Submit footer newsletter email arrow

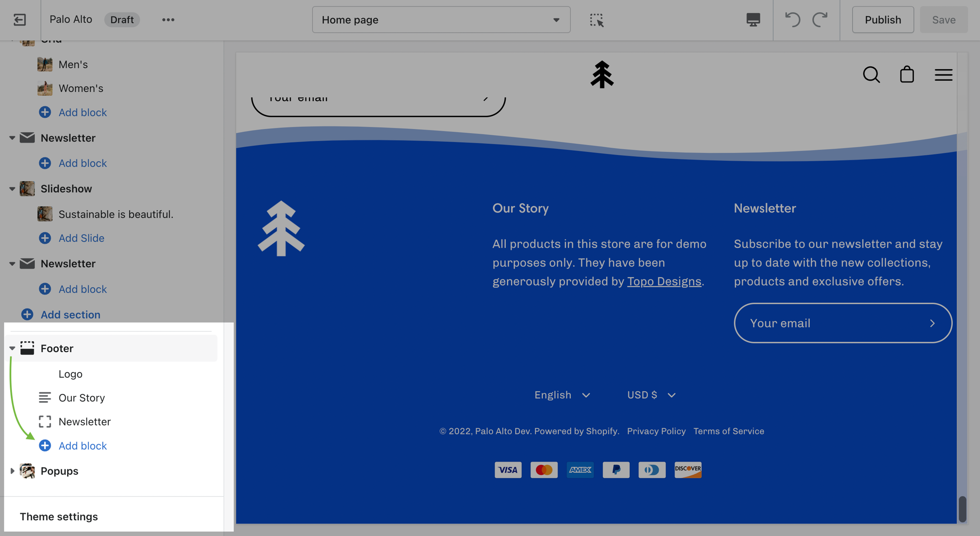[x=932, y=323]
